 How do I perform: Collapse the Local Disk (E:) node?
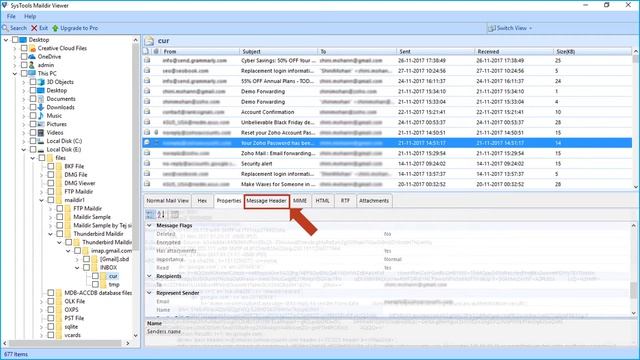(x=24, y=150)
